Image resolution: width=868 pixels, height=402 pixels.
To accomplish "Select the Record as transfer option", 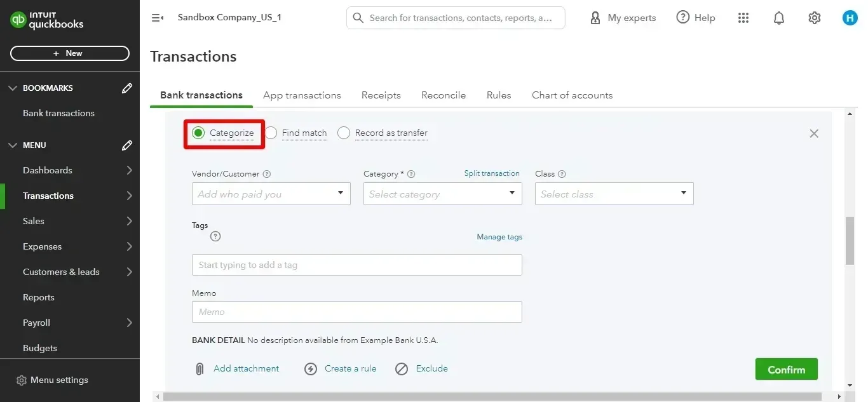I will point(344,133).
